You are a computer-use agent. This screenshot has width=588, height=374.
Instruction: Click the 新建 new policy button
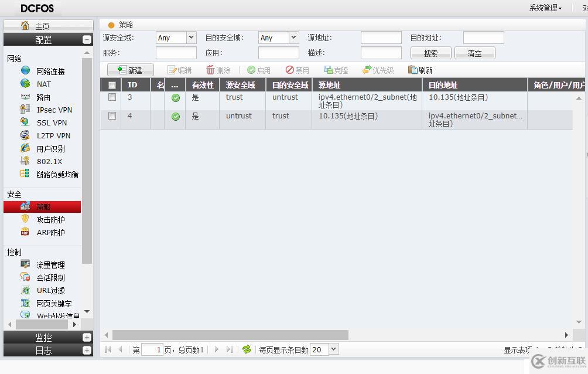click(x=131, y=70)
